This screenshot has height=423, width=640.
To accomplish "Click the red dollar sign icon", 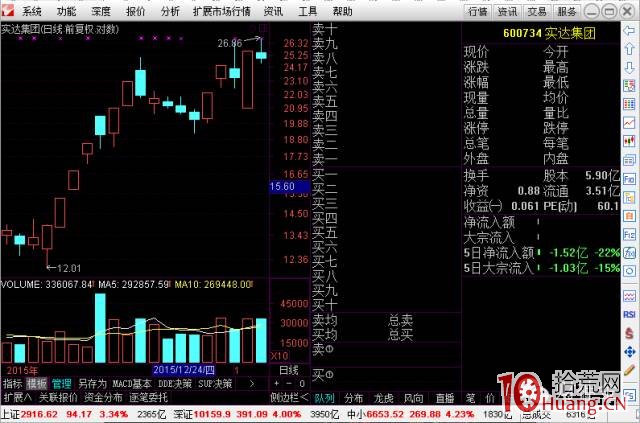I will coord(629,333).
